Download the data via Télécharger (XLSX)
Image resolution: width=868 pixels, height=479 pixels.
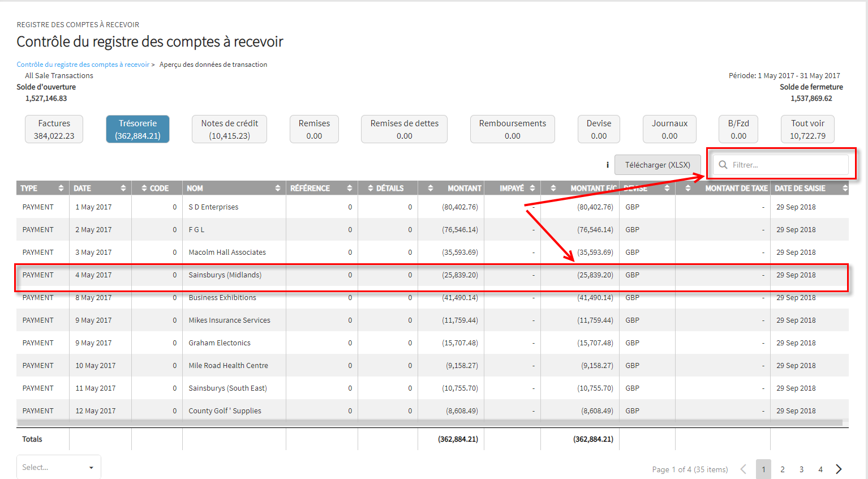point(658,165)
